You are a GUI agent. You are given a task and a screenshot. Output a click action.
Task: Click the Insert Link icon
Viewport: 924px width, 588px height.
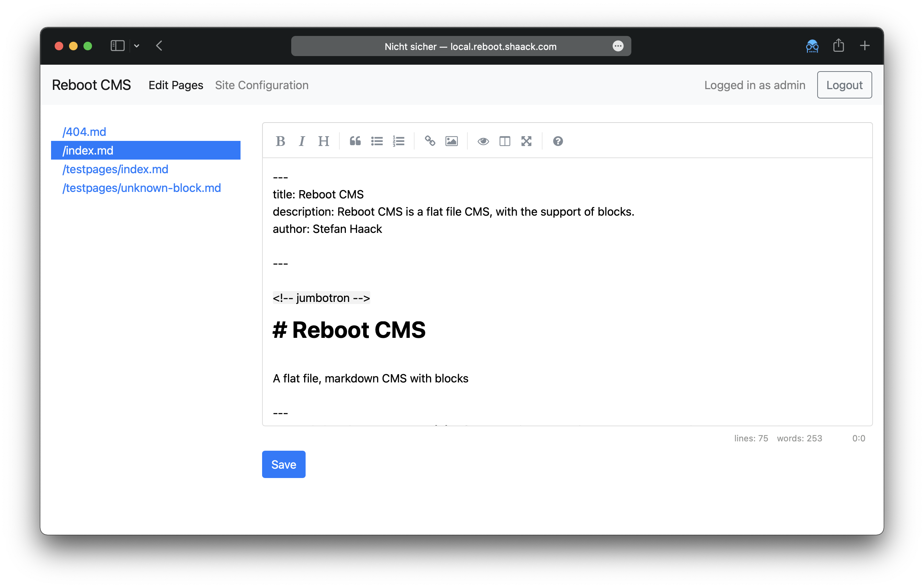pos(429,141)
